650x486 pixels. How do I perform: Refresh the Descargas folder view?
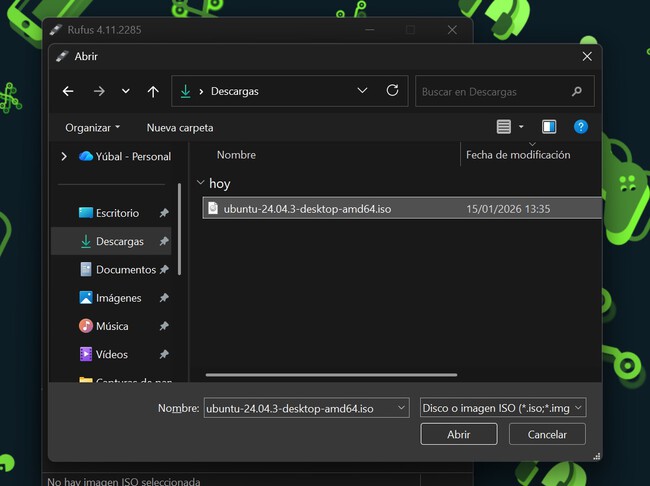(392, 91)
